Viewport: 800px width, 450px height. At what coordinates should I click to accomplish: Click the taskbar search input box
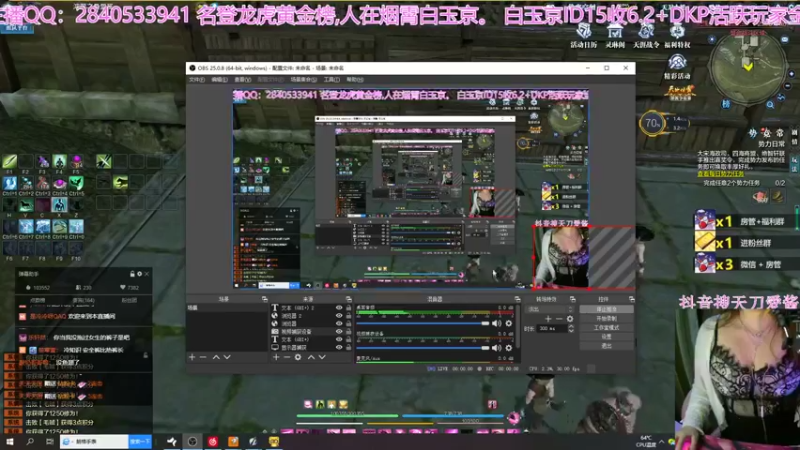[95, 441]
